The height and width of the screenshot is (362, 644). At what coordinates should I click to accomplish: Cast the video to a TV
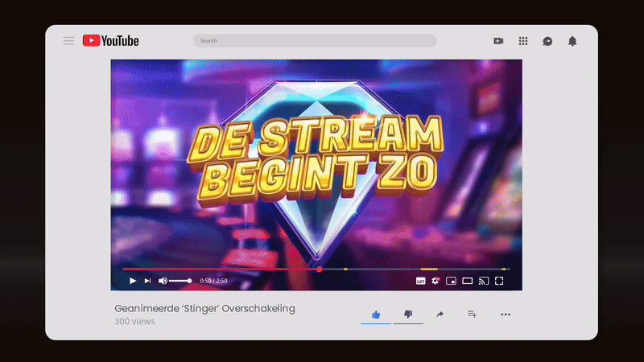[x=484, y=281]
